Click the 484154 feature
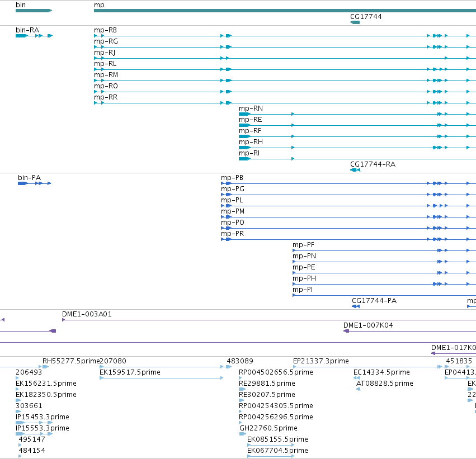 (x=20, y=456)
